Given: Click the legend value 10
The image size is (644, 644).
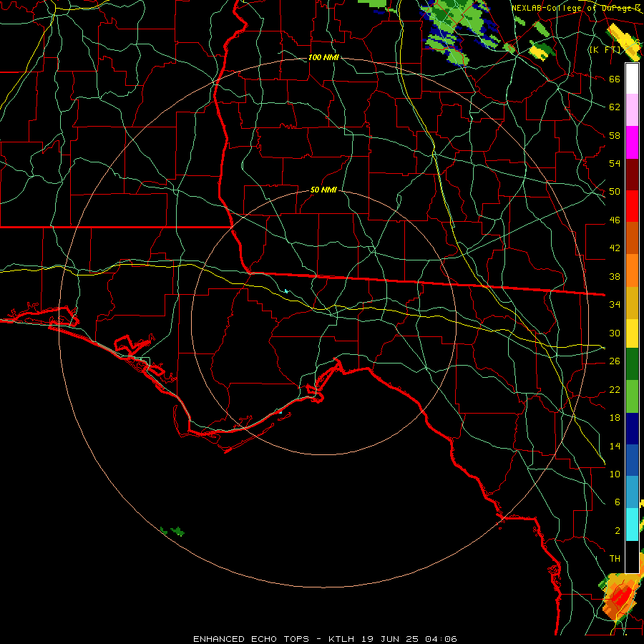Looking at the screenshot, I should (x=615, y=474).
